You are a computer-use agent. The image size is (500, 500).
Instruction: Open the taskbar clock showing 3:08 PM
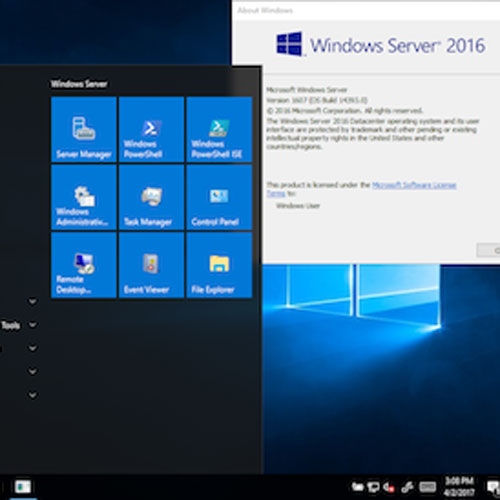459,487
